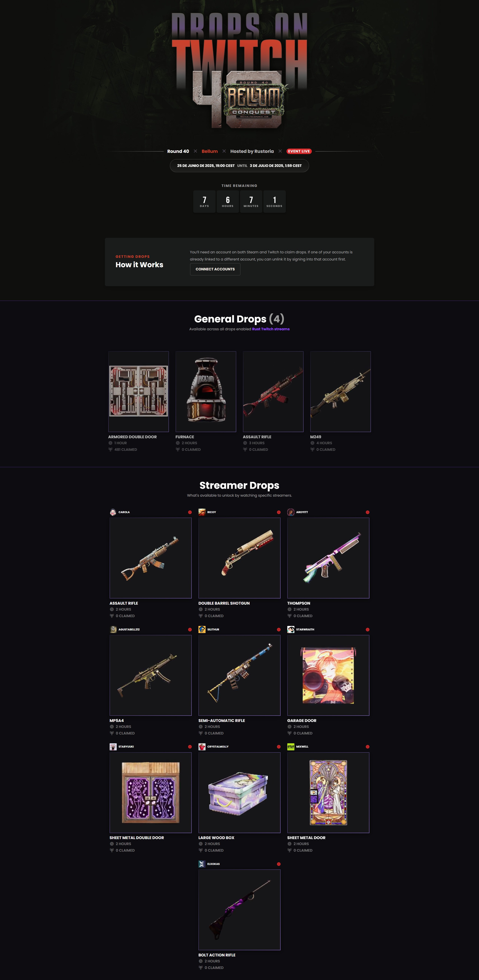
Task: Click Aroyitt's streamer avatar icon
Action: point(291,512)
